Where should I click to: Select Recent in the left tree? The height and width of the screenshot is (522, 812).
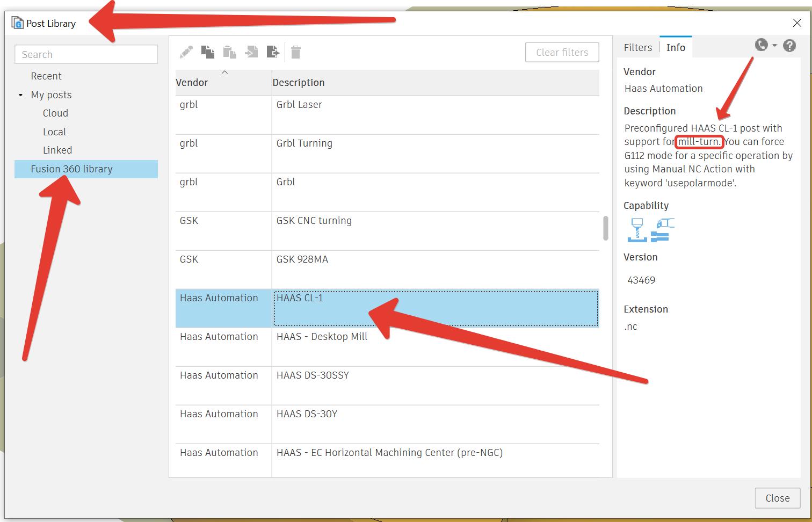46,76
